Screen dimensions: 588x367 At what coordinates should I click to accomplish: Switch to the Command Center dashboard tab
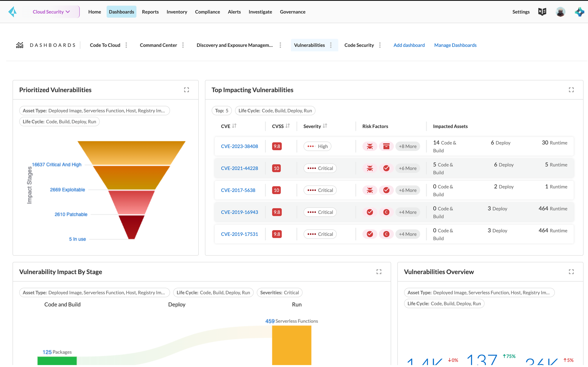click(x=158, y=45)
